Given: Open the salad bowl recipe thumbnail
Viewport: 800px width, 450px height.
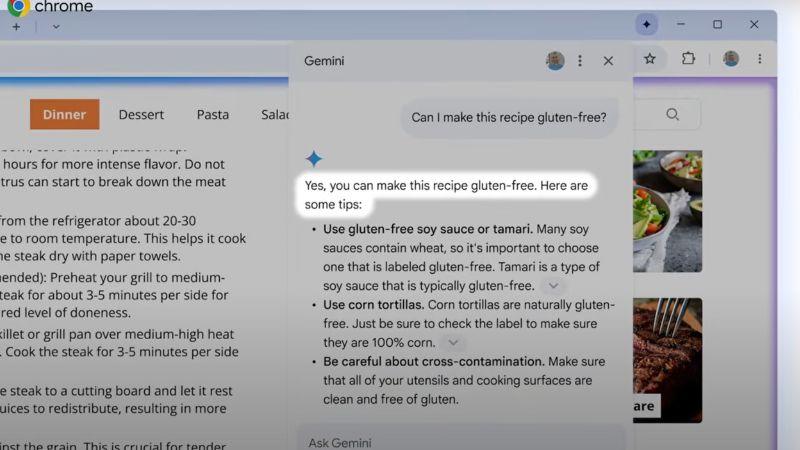Looking at the screenshot, I should click(667, 211).
